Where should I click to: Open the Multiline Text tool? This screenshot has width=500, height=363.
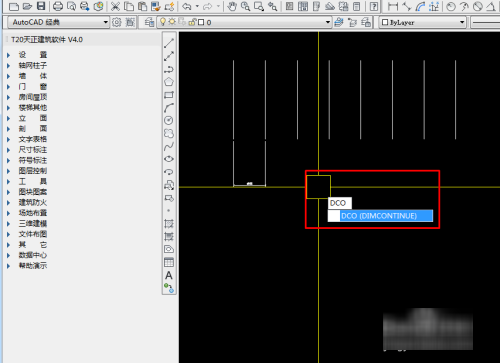click(169, 276)
